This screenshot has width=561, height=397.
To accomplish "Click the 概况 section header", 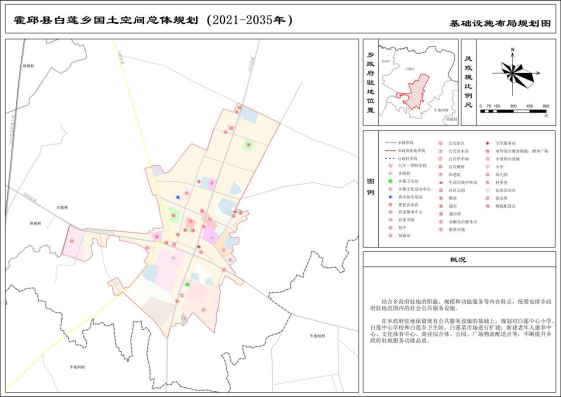I will [458, 260].
